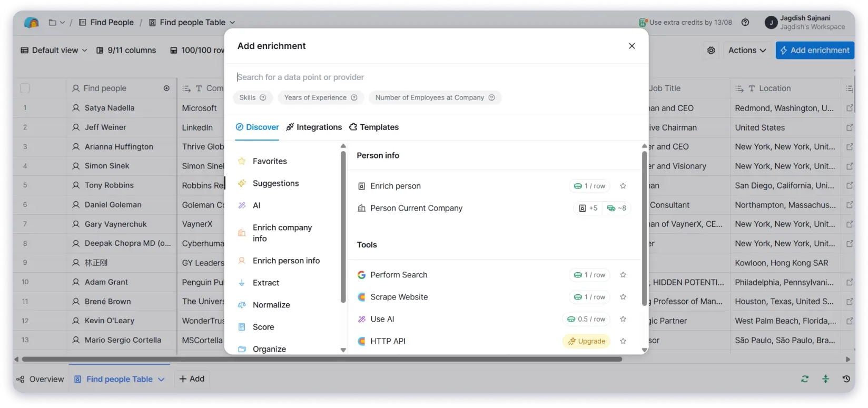Open the West Palm Beach row's expand icon
Screen dimensions: 868x408
pyautogui.click(x=850, y=321)
